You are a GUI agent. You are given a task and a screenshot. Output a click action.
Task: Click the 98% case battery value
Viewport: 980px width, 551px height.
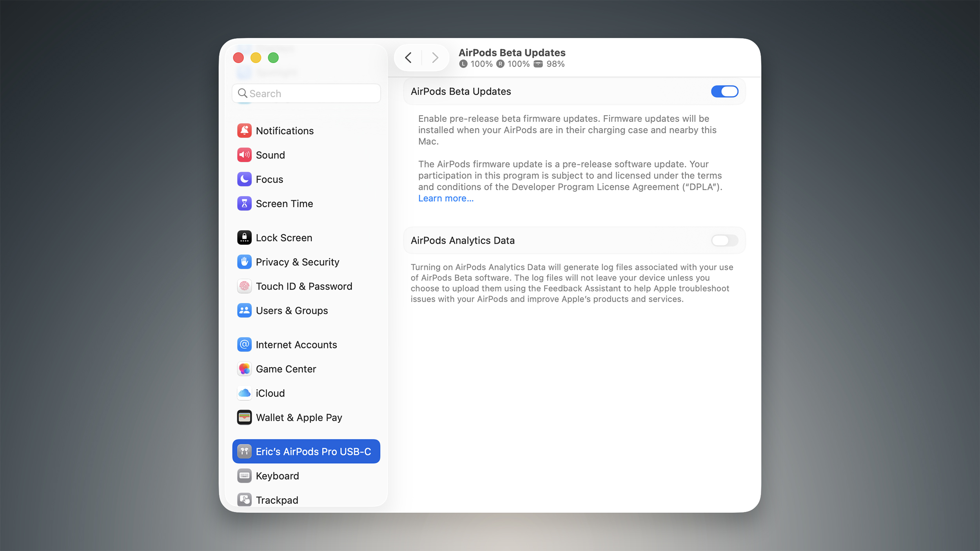coord(555,64)
